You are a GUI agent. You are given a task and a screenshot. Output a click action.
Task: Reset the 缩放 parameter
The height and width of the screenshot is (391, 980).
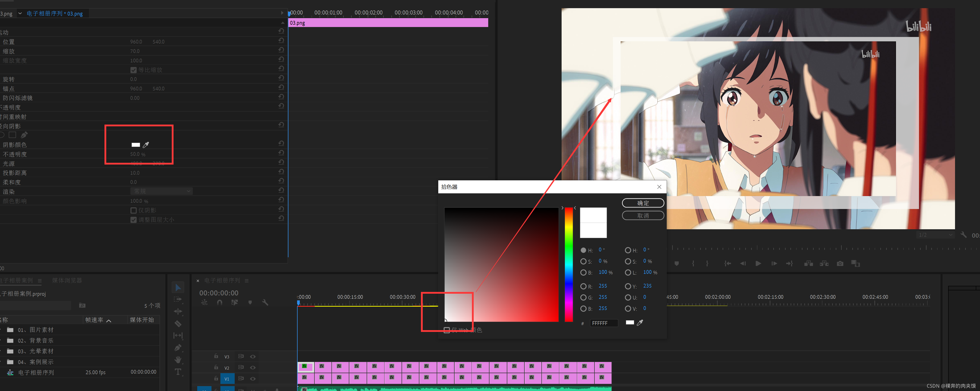281,50
